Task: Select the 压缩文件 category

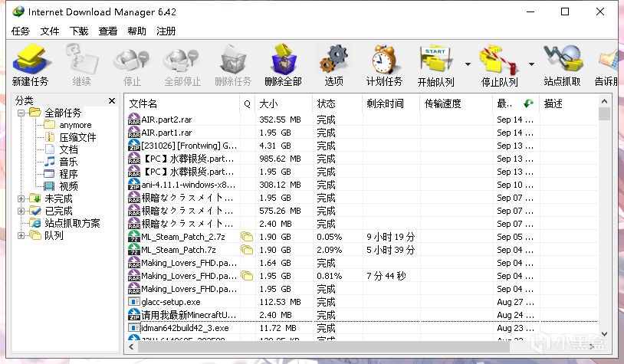Action: pos(77,137)
